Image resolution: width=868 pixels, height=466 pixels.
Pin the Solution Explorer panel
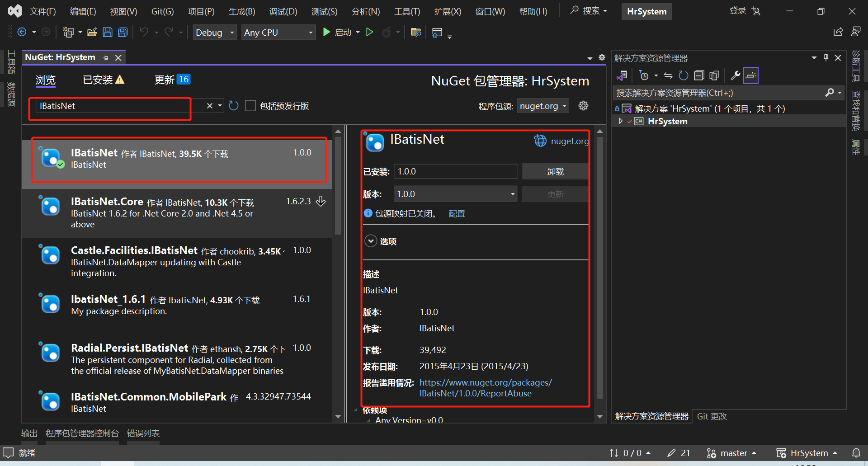click(x=826, y=58)
